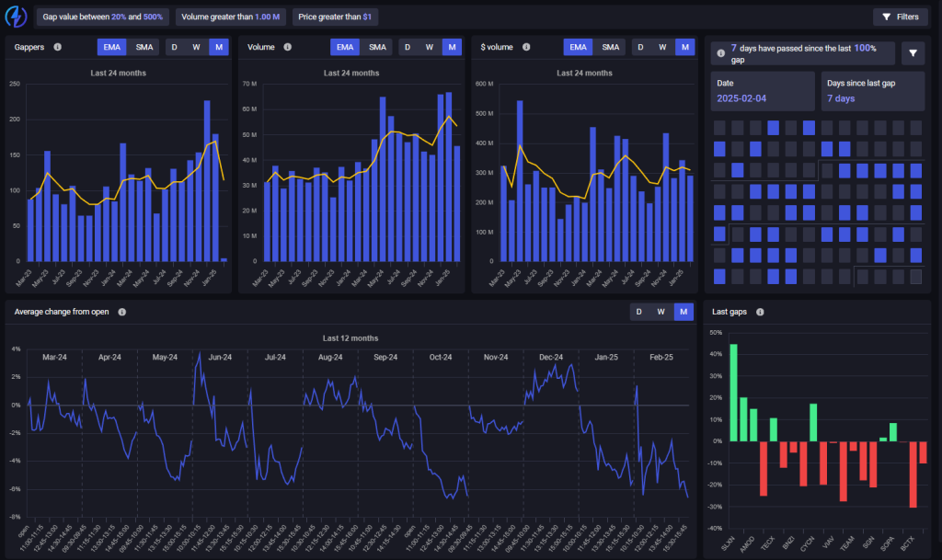Viewport: 942px width, 560px height.
Task: Click info icon in days-since-gap banner
Action: click(x=721, y=53)
